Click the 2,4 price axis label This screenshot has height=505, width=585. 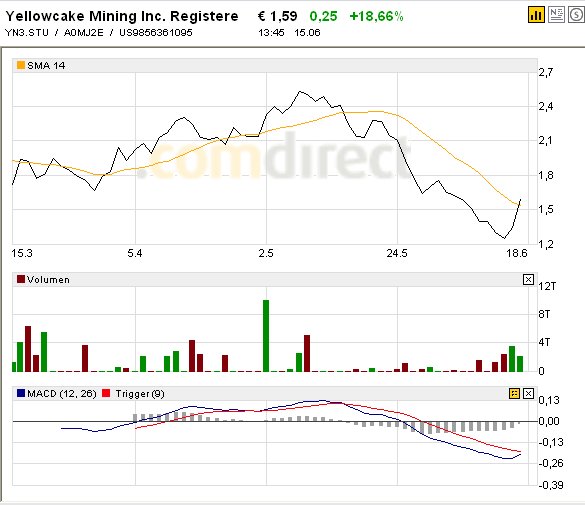click(546, 107)
